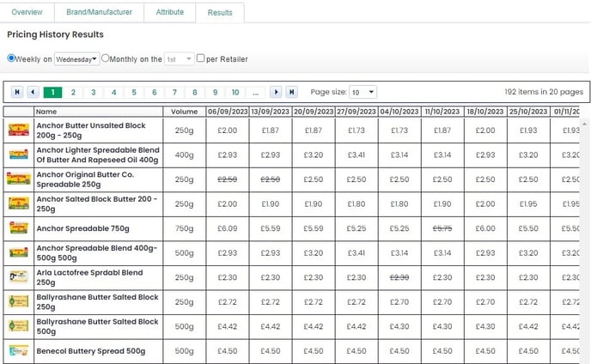The image size is (591, 364).
Task: Click the 06/09/2023 column header
Action: pos(228,112)
